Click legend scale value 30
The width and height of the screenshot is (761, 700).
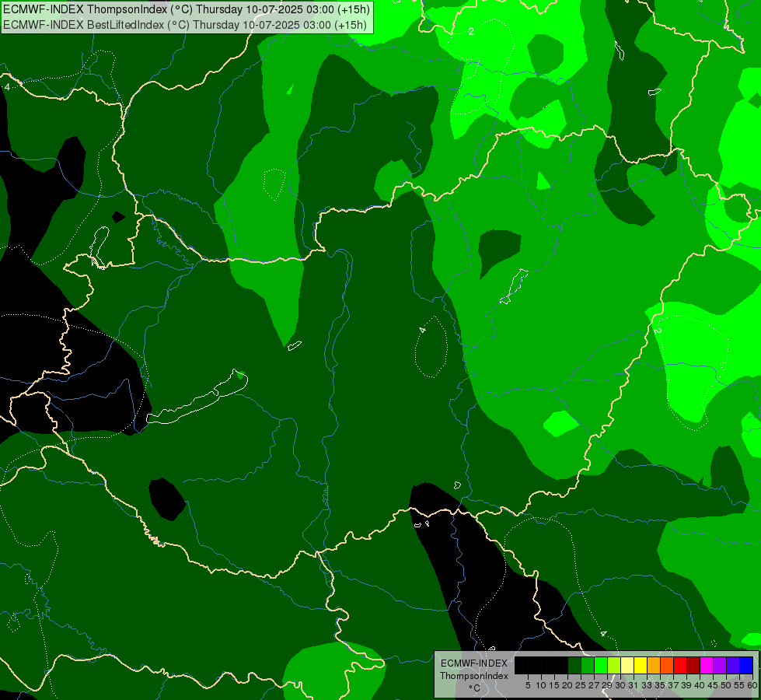pyautogui.click(x=621, y=685)
